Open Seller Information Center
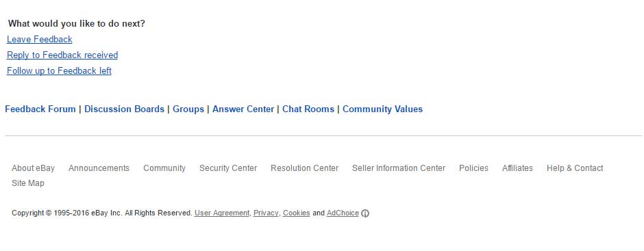Image resolution: width=644 pixels, height=251 pixels. pos(399,168)
